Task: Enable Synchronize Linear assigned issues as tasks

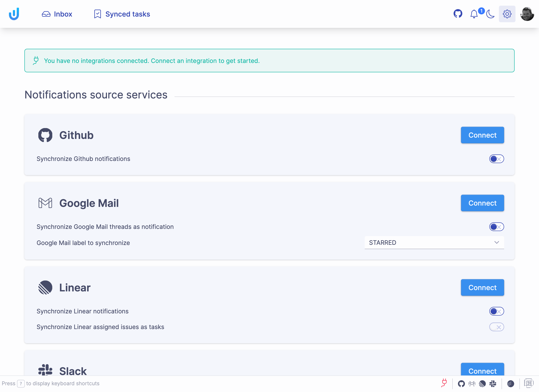Action: click(x=497, y=327)
